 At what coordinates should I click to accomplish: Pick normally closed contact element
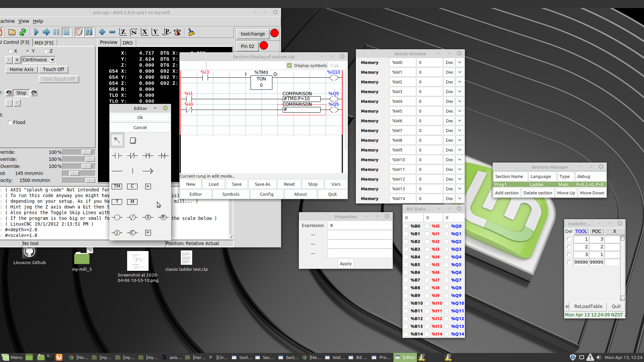point(132,156)
